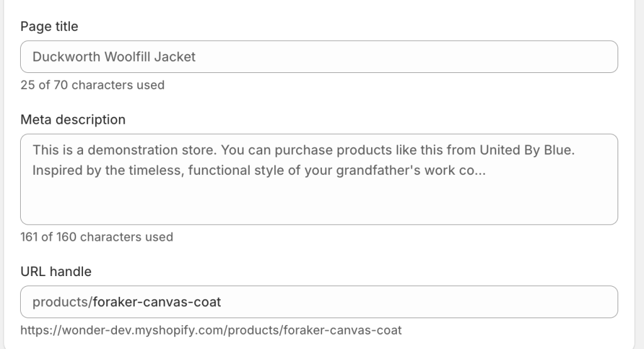Image resolution: width=644 pixels, height=349 pixels.
Task: Click the "URL handle" field label
Action: (x=55, y=272)
